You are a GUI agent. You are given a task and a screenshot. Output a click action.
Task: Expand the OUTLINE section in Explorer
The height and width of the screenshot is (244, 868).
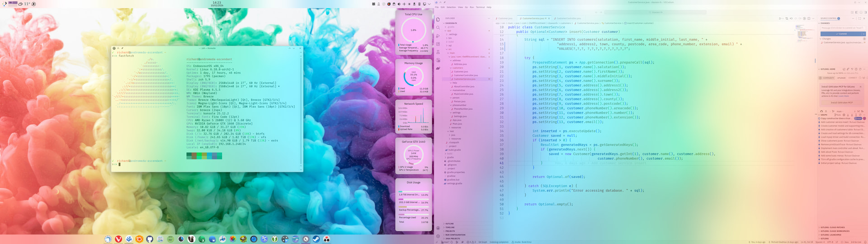tap(449, 224)
